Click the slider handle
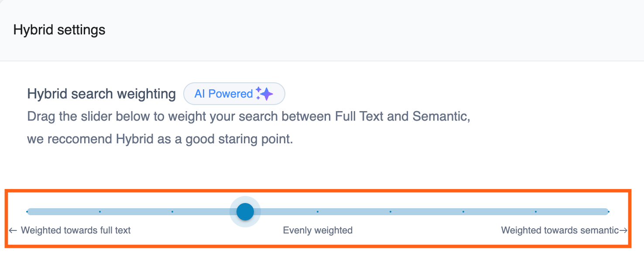 point(245,212)
